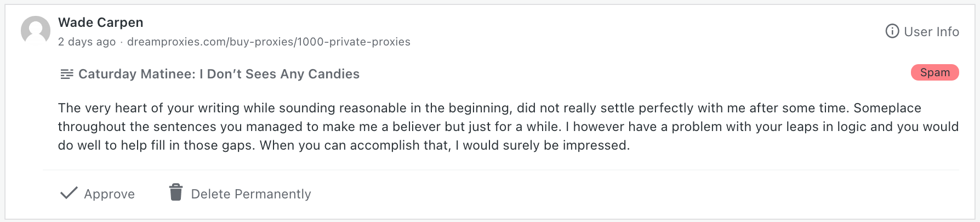The image size is (980, 222).
Task: Click the comment's first line of text
Action: coord(489,108)
